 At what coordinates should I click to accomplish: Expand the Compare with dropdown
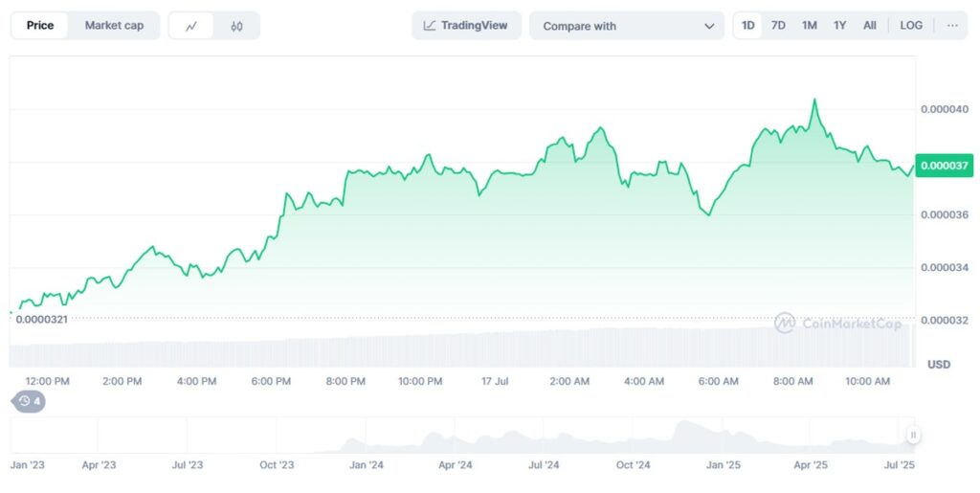[627, 26]
